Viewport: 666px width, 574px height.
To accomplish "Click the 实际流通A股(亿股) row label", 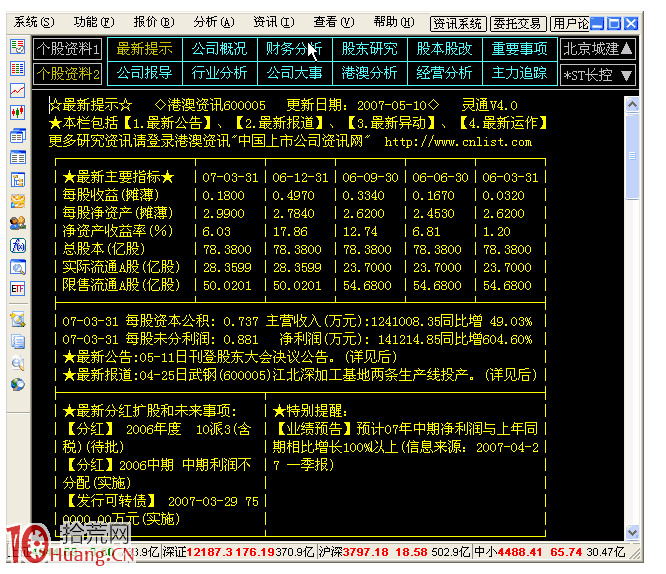I will [121, 267].
